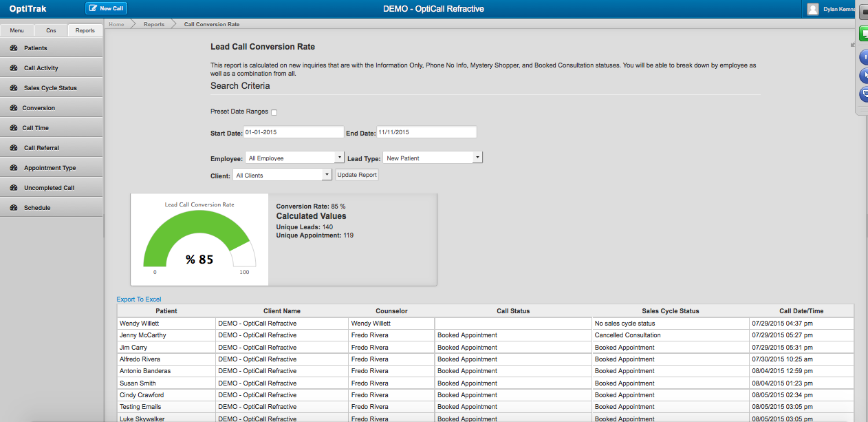Click the Cancelled Consultation status cell

coord(671,335)
